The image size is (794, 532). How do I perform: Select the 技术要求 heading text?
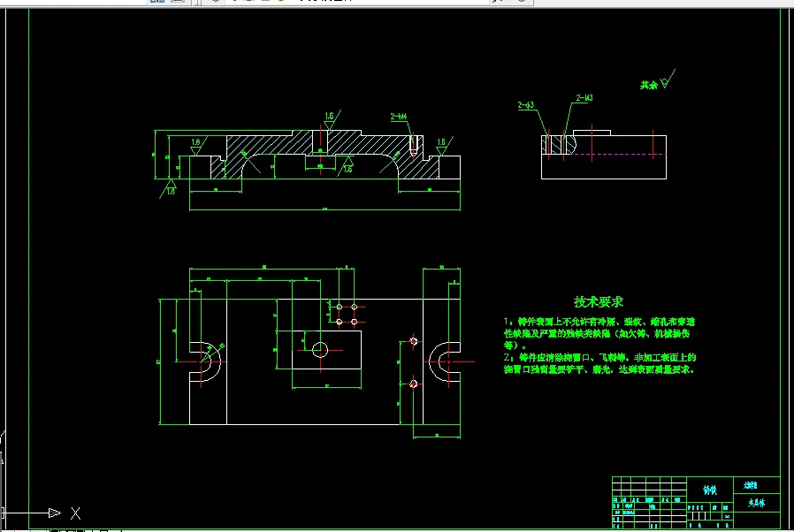[598, 302]
